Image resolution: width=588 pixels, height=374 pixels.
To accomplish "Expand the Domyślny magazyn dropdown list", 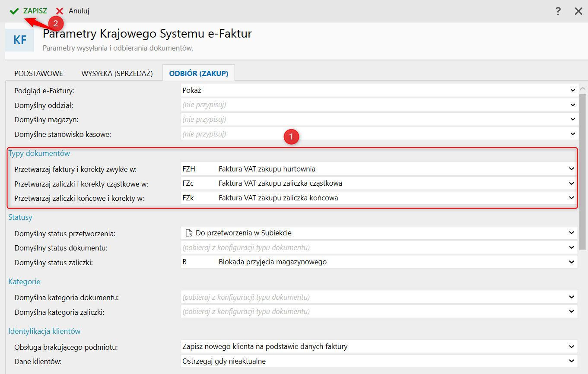I will pos(572,119).
